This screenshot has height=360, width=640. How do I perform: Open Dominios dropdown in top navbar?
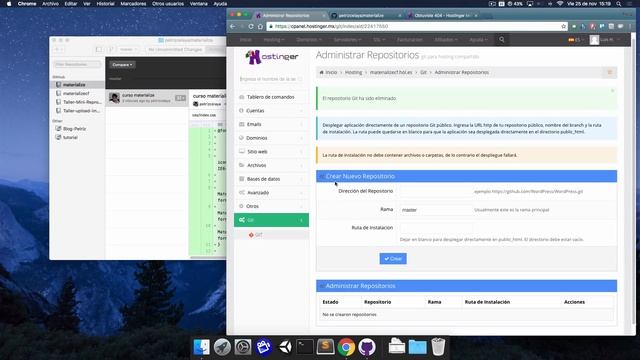click(x=309, y=40)
